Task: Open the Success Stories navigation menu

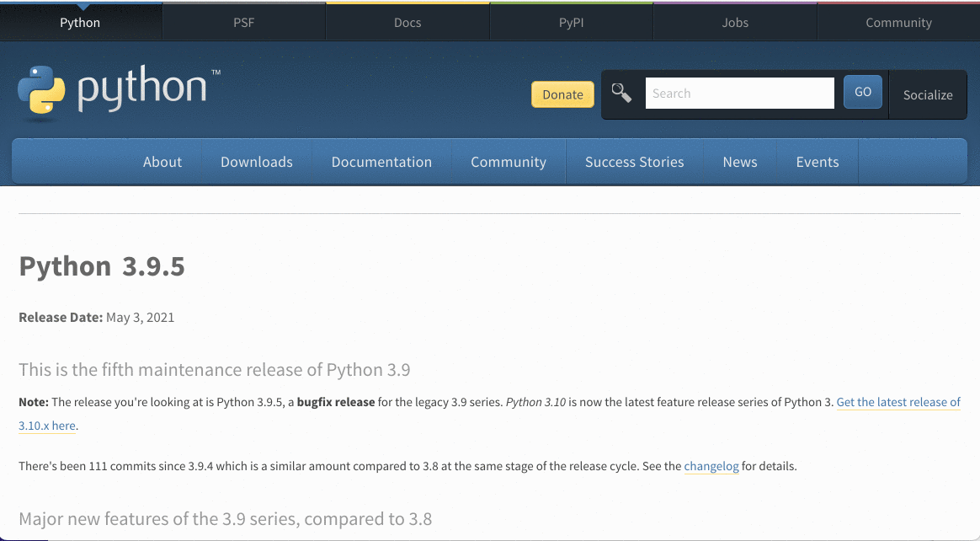Action: coord(634,162)
